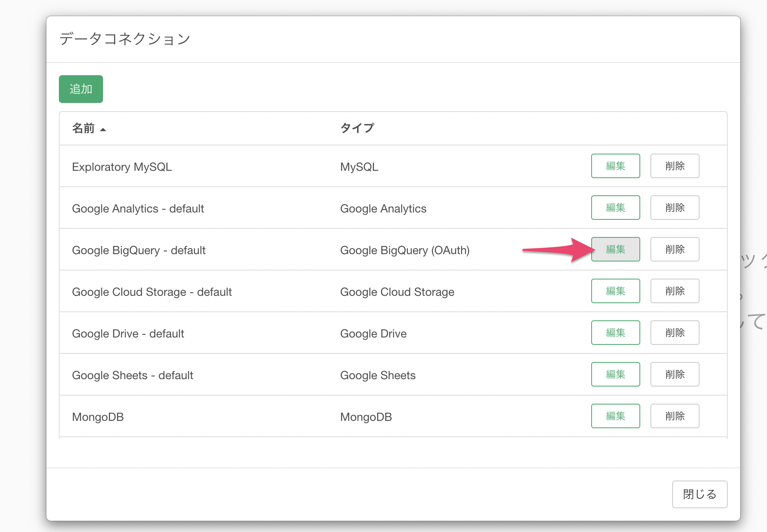Edit the Exploratory MySQL connection
The image size is (767, 532).
click(615, 166)
